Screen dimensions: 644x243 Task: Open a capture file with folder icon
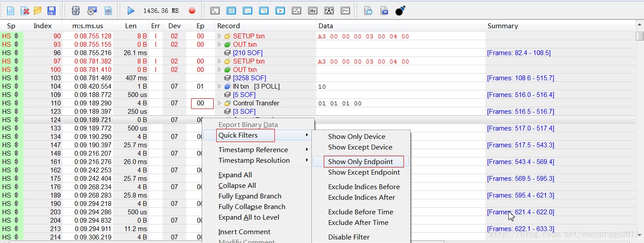tap(38, 11)
